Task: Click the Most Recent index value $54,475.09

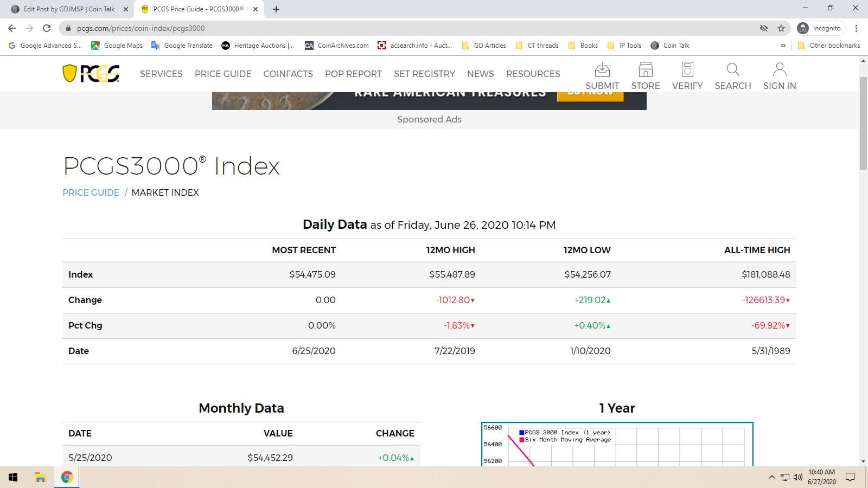Action: 312,274
